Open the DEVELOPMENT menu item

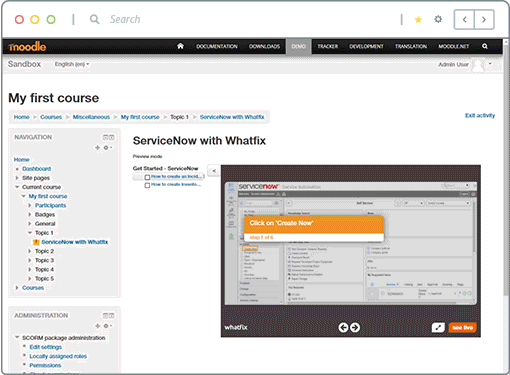(366, 46)
